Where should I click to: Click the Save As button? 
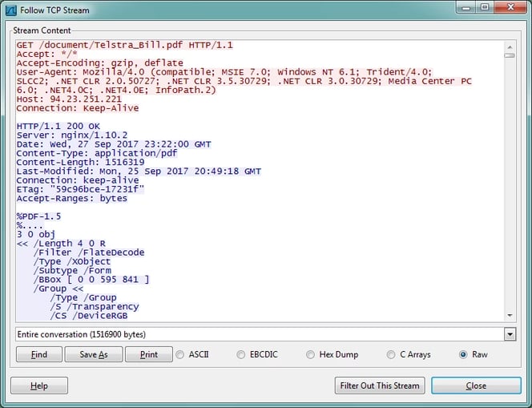(93, 354)
